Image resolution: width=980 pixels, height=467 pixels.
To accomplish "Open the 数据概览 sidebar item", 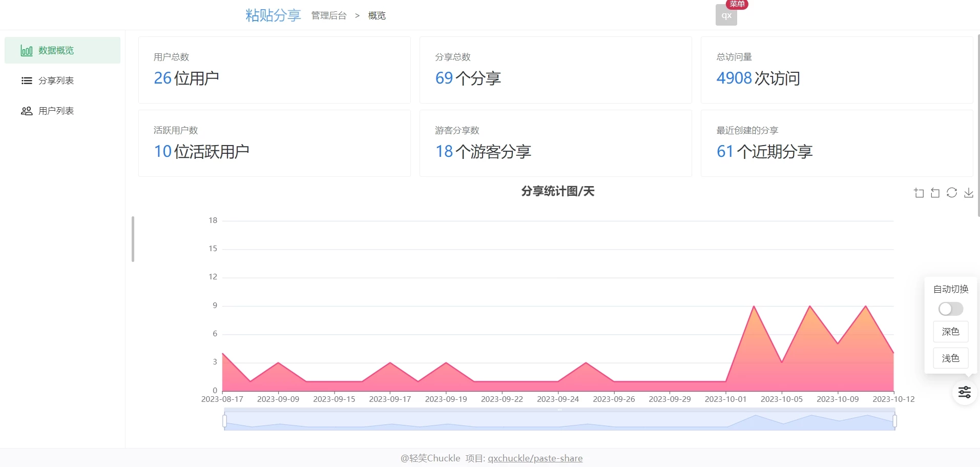I will coord(62,50).
